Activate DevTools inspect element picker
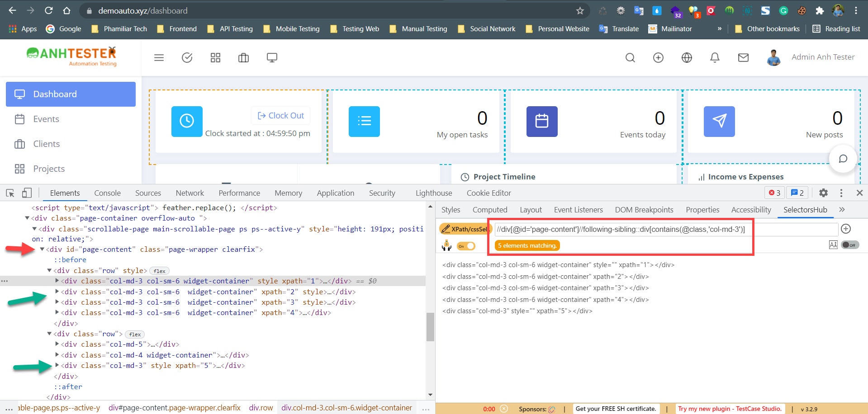 [10, 193]
